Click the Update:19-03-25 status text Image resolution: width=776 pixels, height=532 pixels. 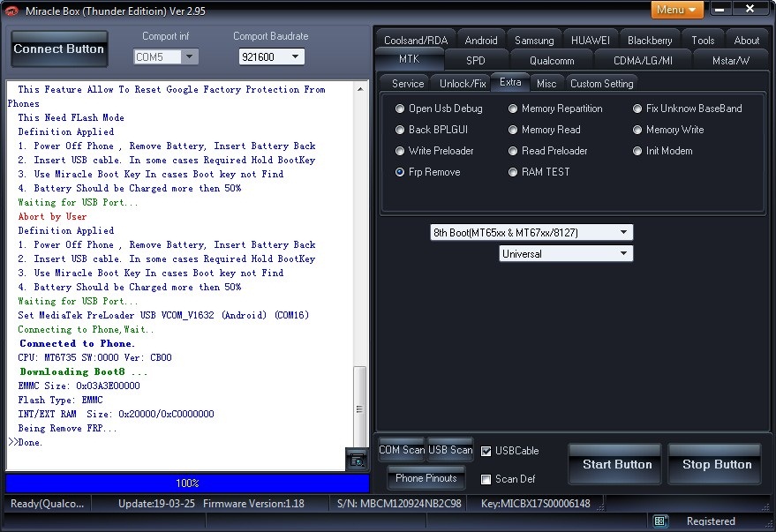coord(156,504)
